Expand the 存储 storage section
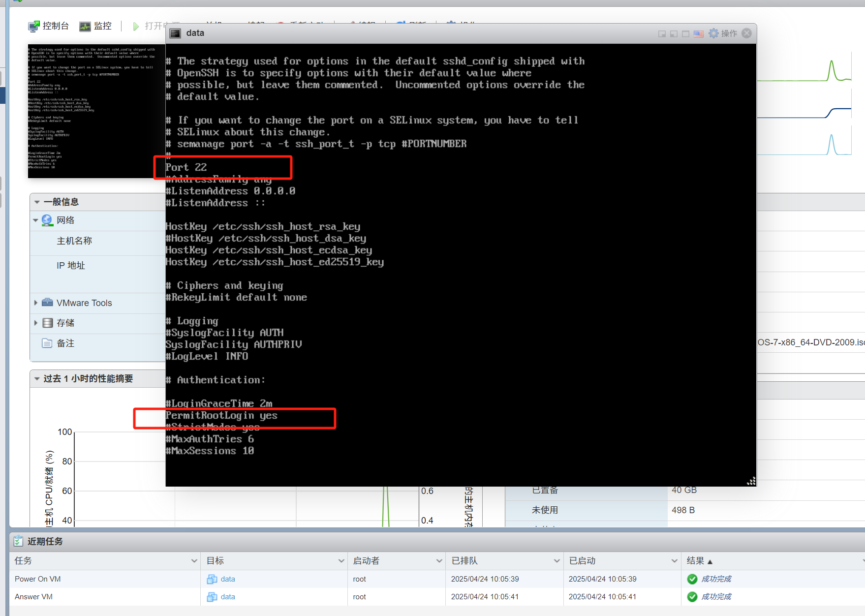Viewport: 865px width, 616px height. [x=35, y=323]
